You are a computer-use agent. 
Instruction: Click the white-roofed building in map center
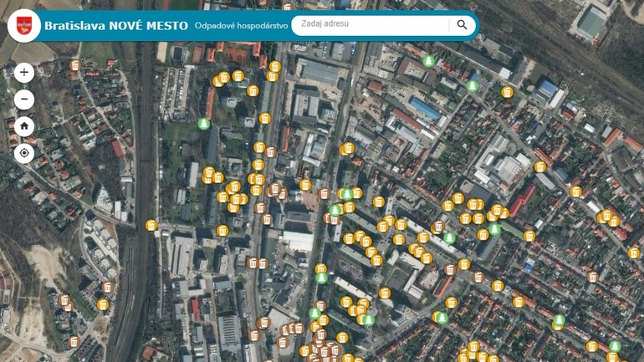click(299, 242)
